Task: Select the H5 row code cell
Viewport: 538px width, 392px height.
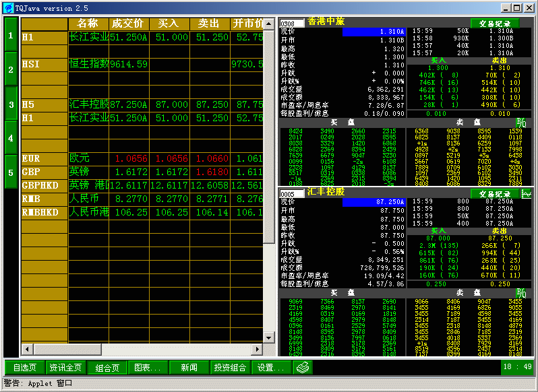Action: pos(44,104)
